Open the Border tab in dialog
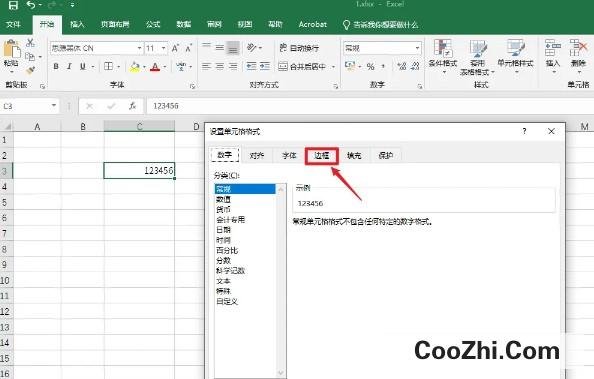The height and width of the screenshot is (379, 594). point(322,155)
